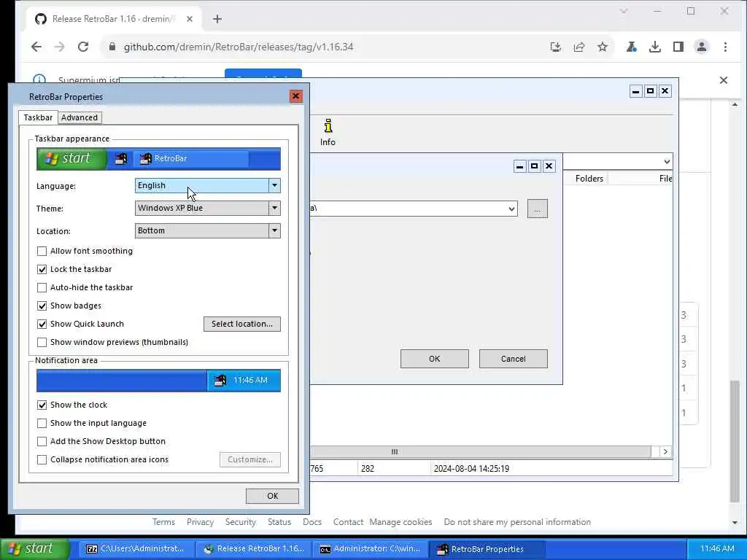Uncheck Lock the taskbar
The width and height of the screenshot is (747, 560).
pos(42,270)
